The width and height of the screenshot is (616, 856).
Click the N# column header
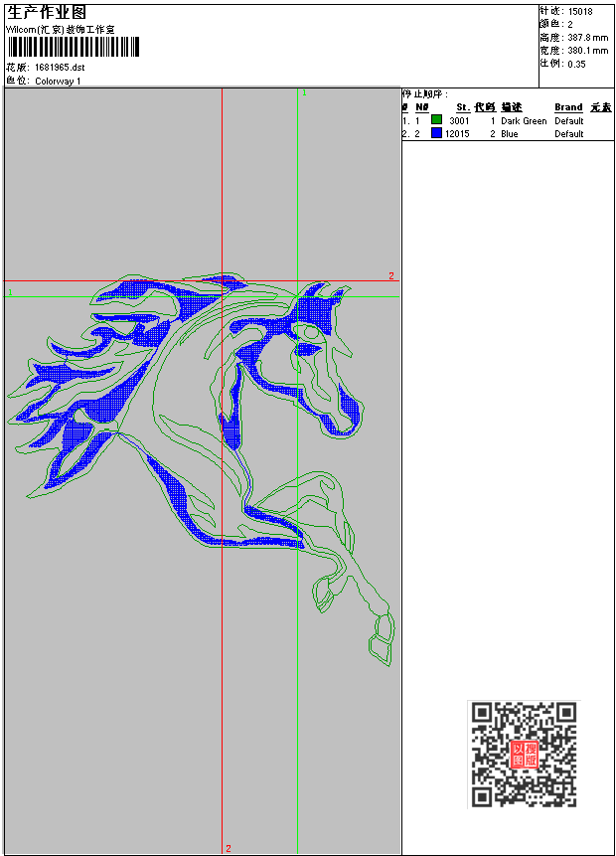421,107
